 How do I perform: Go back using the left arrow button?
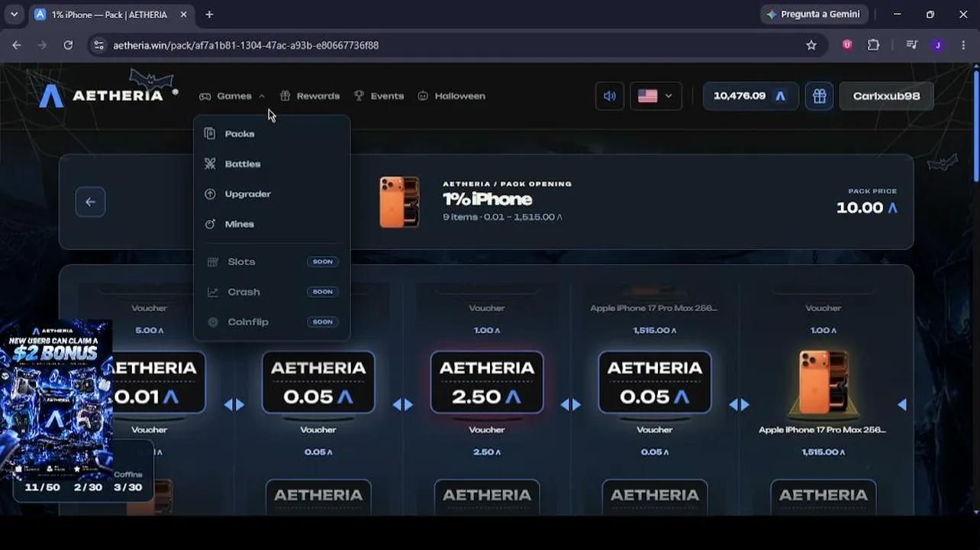[90, 202]
